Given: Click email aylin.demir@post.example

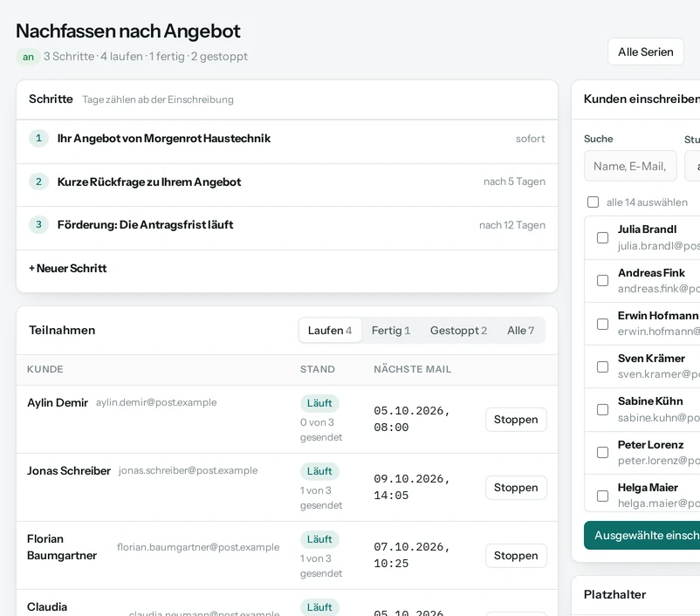Looking at the screenshot, I should click(156, 402).
